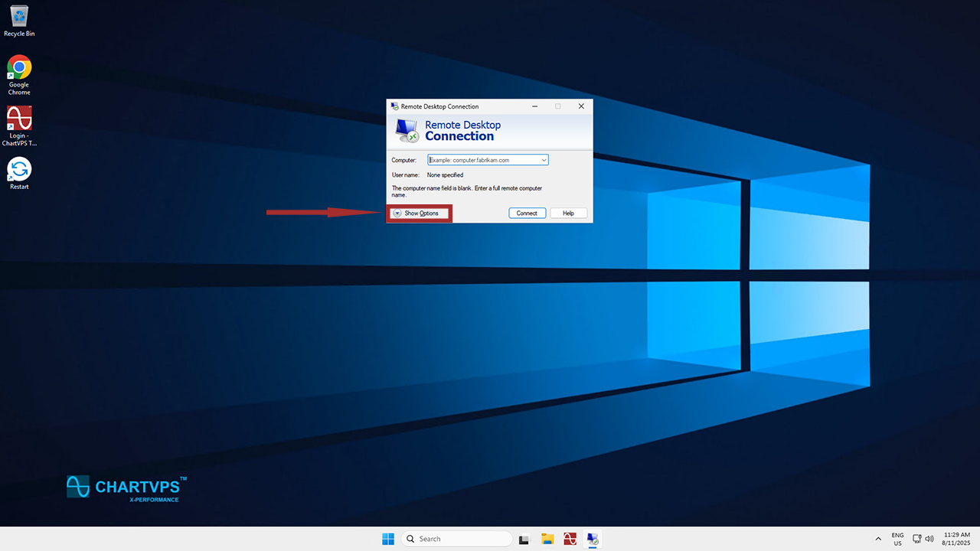
Task: Open File Explorer from the taskbar
Action: coord(547,539)
